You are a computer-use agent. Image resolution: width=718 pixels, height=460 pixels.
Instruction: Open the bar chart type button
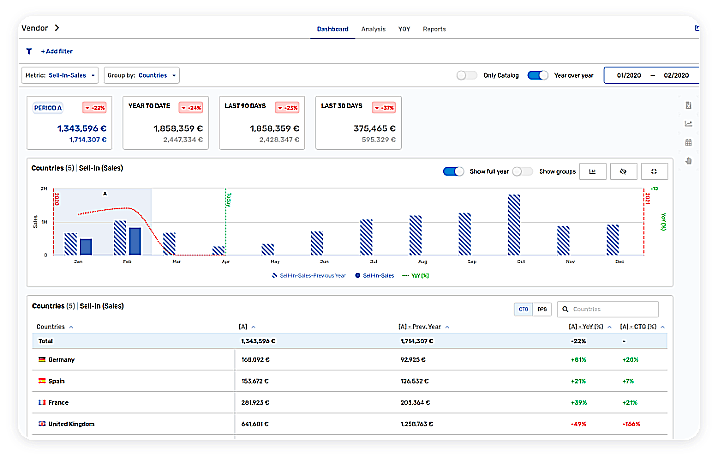click(592, 172)
